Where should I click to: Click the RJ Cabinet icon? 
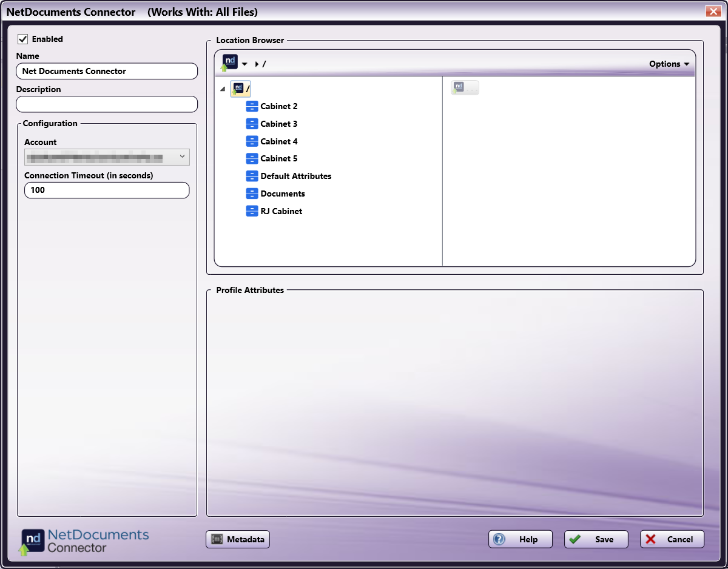(252, 211)
